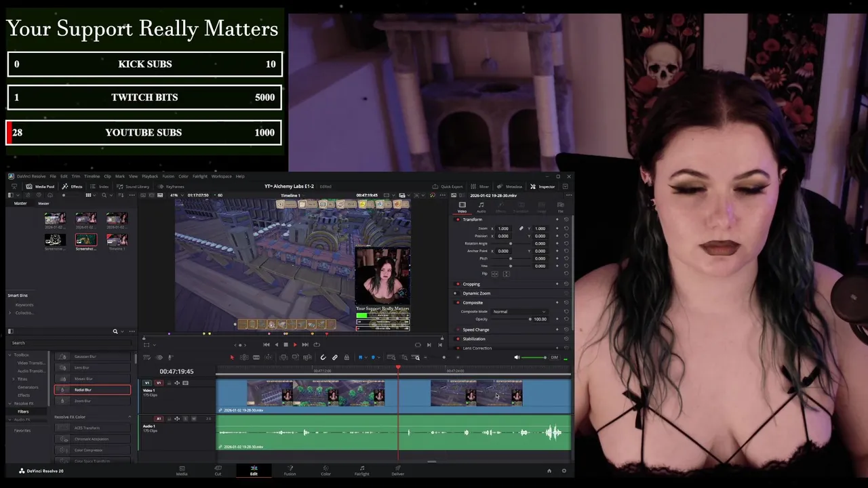
Task: Collapse the Toolbox tree item
Action: point(9,355)
